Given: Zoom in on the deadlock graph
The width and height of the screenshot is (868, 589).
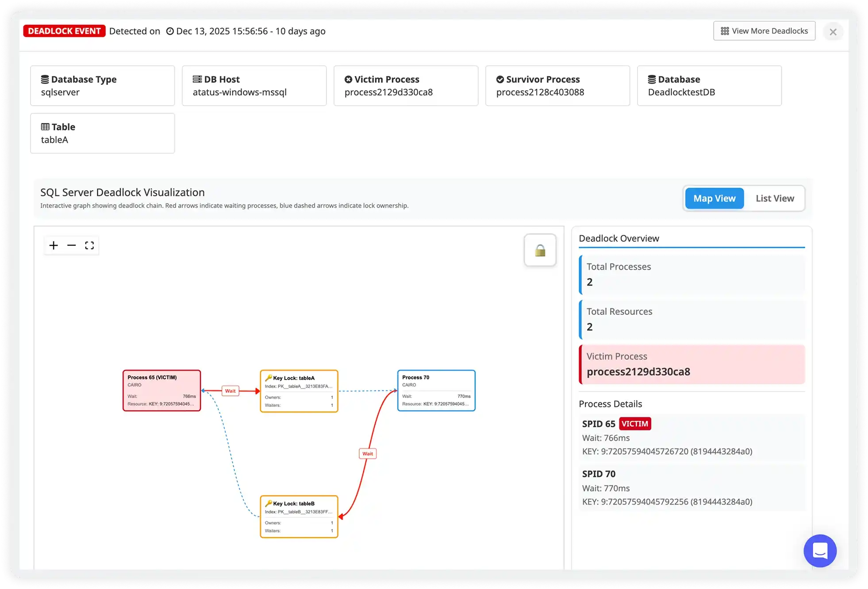Looking at the screenshot, I should (x=54, y=245).
